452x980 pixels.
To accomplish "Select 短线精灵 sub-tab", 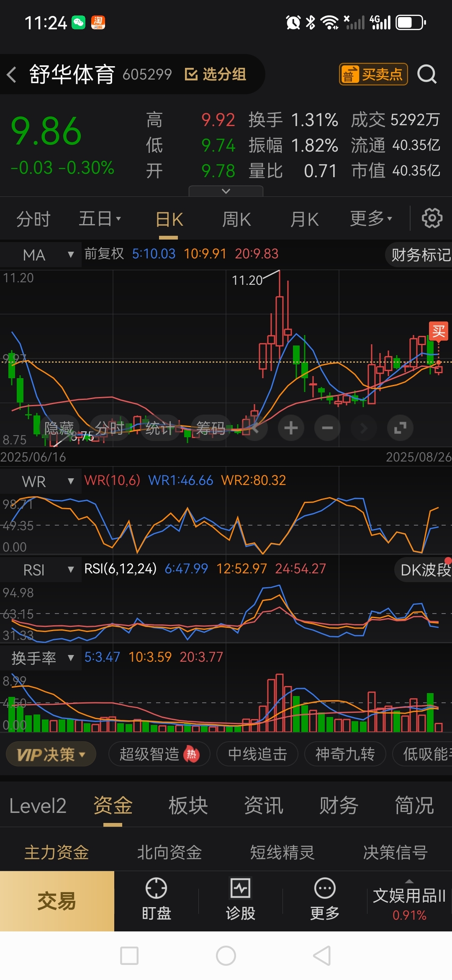I will (282, 852).
